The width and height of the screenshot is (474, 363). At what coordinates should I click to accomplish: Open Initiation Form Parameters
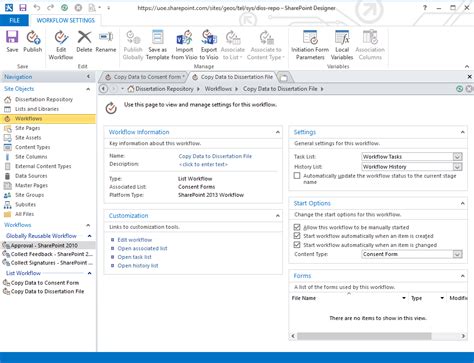tap(310, 45)
